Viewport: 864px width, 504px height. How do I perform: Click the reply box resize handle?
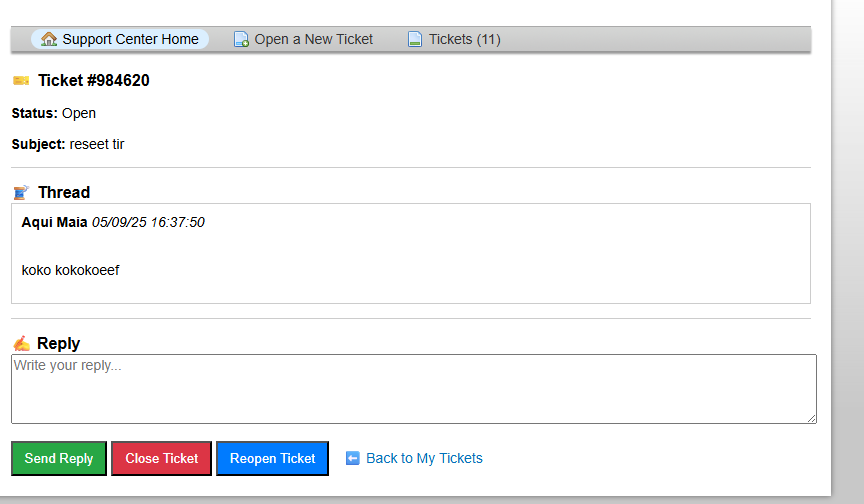coord(811,418)
